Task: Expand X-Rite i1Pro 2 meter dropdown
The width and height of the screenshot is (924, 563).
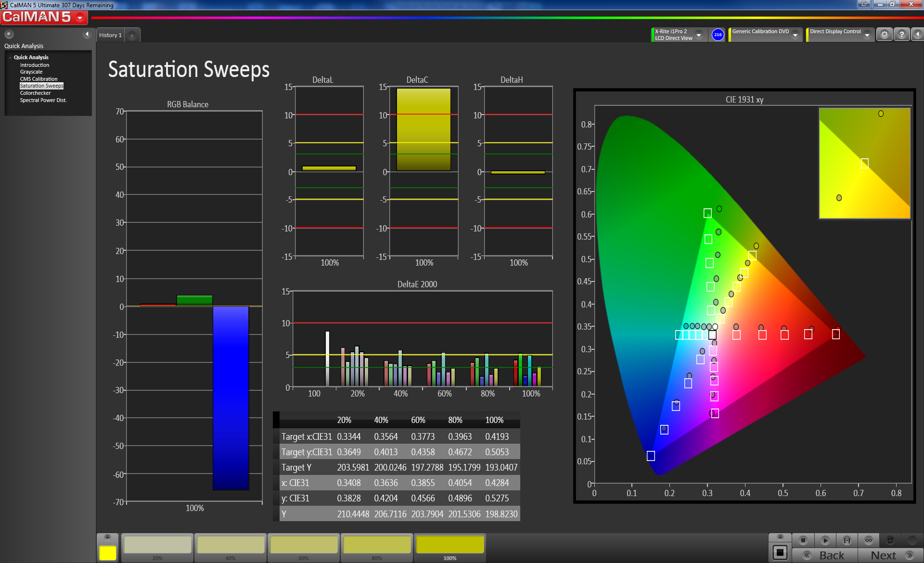Action: pos(699,35)
